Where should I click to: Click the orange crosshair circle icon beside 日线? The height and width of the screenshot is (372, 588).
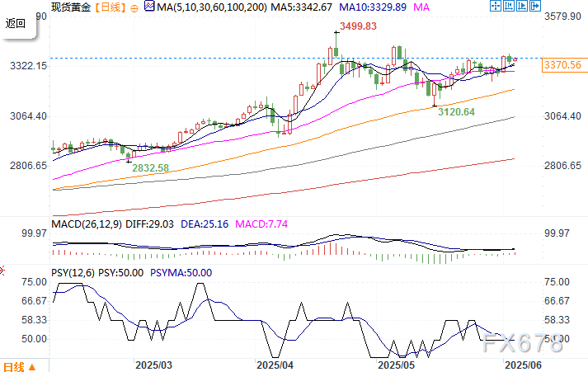[134, 7]
